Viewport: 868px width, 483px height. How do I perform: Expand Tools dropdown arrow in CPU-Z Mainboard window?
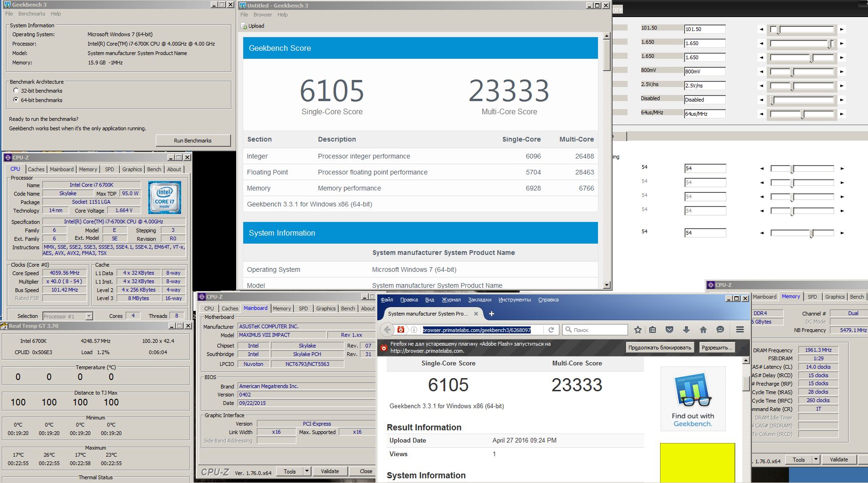click(x=307, y=471)
